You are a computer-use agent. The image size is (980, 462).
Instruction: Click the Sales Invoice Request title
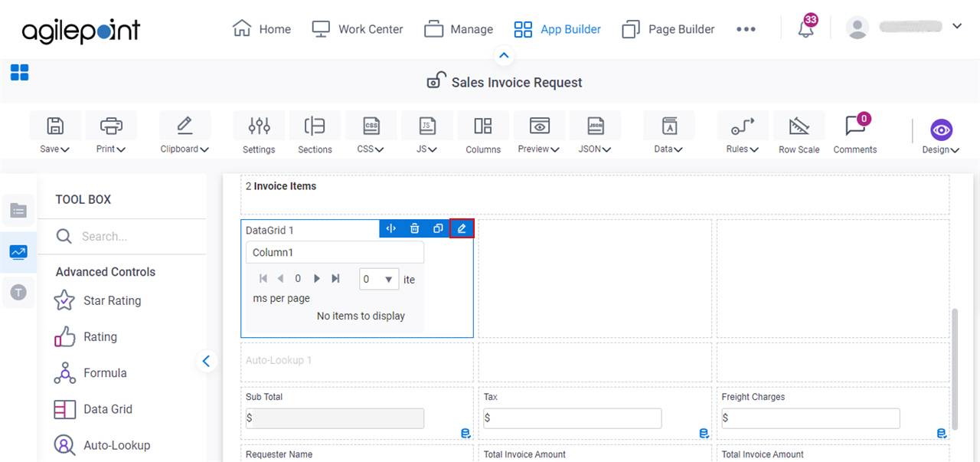coord(517,82)
